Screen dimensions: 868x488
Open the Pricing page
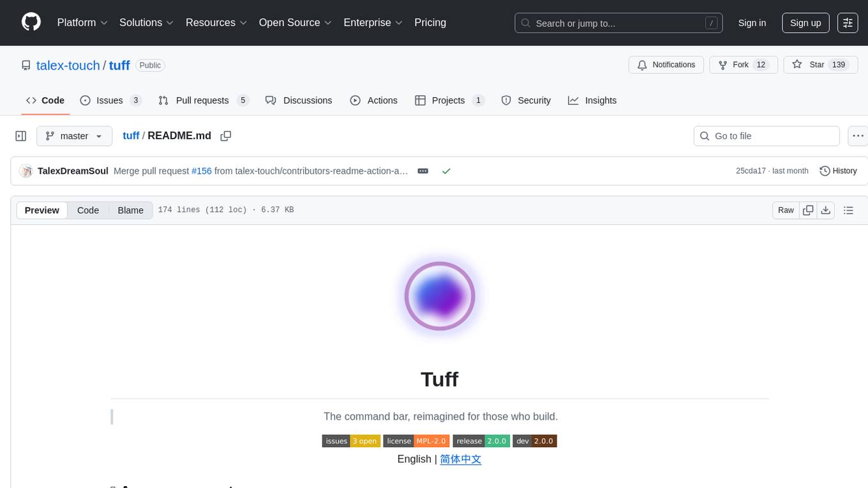[x=430, y=22]
